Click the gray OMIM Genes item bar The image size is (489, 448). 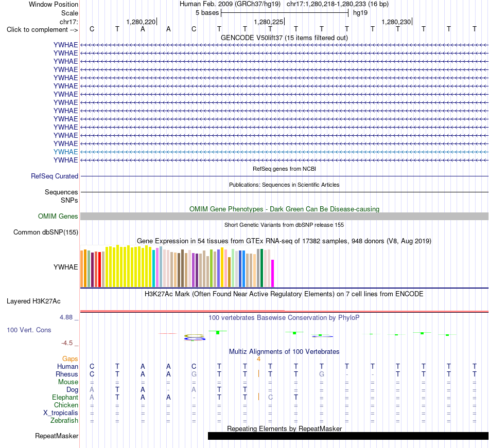click(x=284, y=216)
